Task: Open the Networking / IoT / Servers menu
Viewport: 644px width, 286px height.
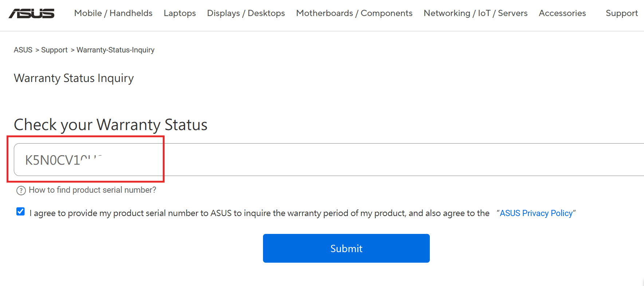Action: [x=475, y=13]
